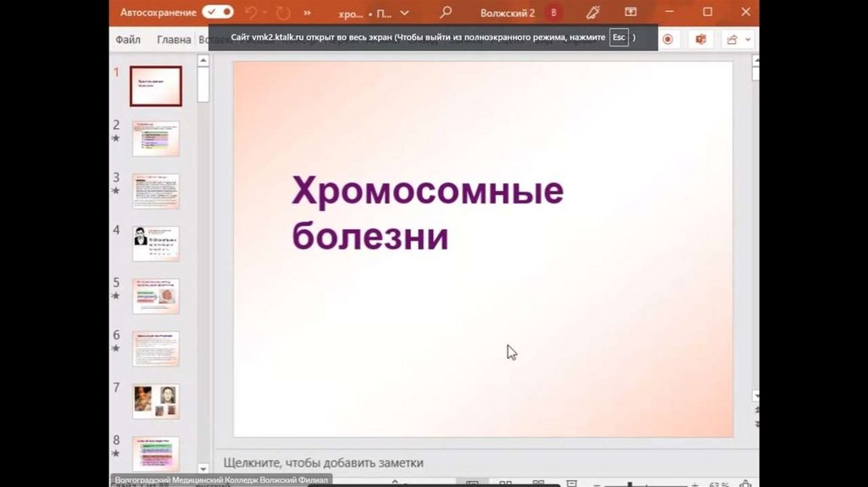This screenshot has width=868, height=487.
Task: Open the file name dropdown arrow
Action: (x=403, y=14)
